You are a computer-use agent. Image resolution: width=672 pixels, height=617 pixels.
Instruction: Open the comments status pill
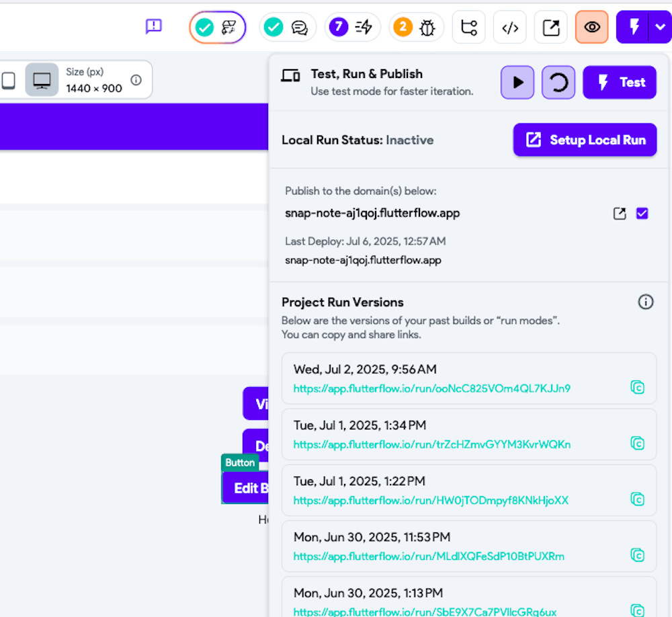pyautogui.click(x=287, y=28)
